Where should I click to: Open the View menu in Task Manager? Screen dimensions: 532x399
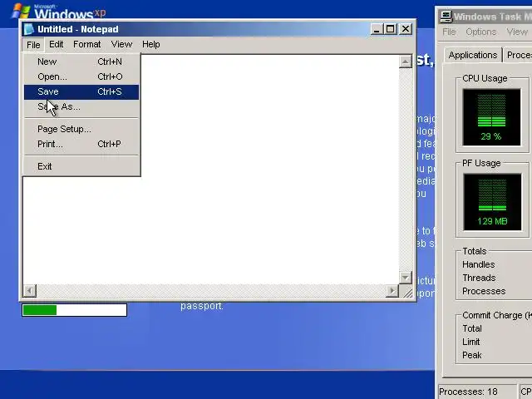pos(517,32)
